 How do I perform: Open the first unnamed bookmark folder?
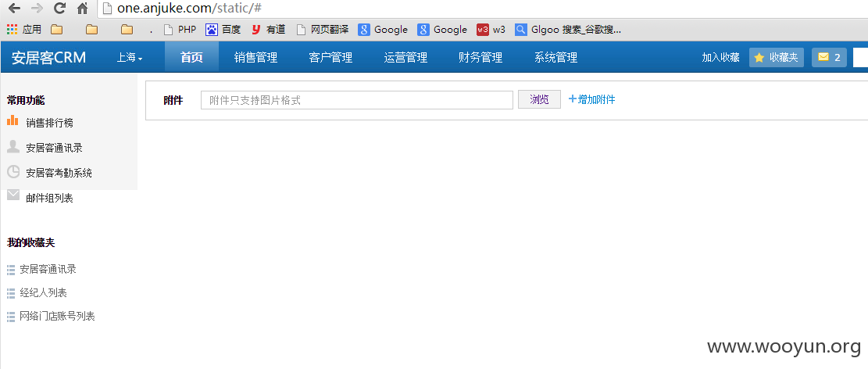57,30
